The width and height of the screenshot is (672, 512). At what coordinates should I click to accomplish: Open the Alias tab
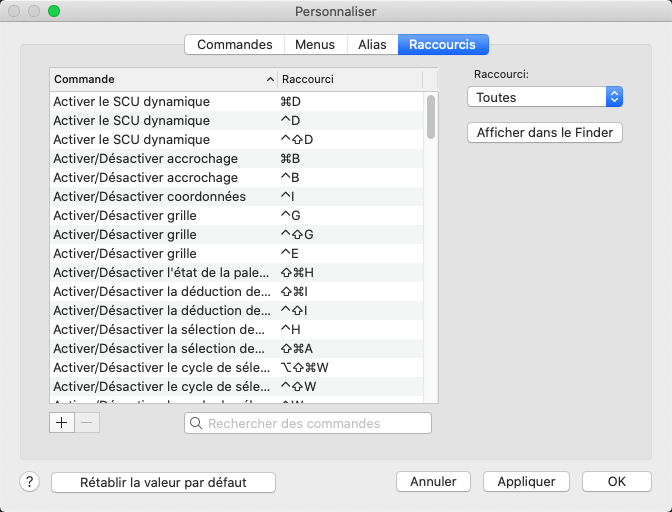coord(372,44)
